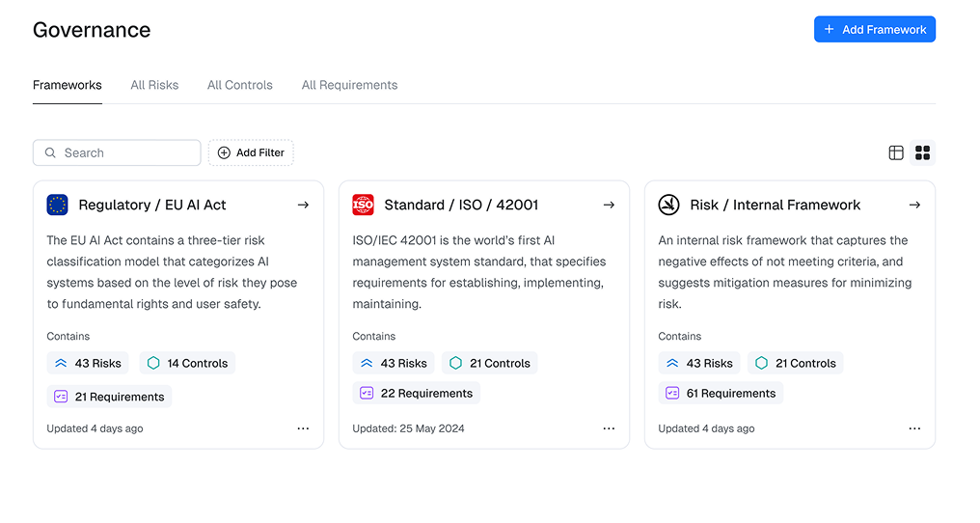This screenshot has width=980, height=523.
Task: Open more options for Internal Framework card
Action: (x=914, y=428)
